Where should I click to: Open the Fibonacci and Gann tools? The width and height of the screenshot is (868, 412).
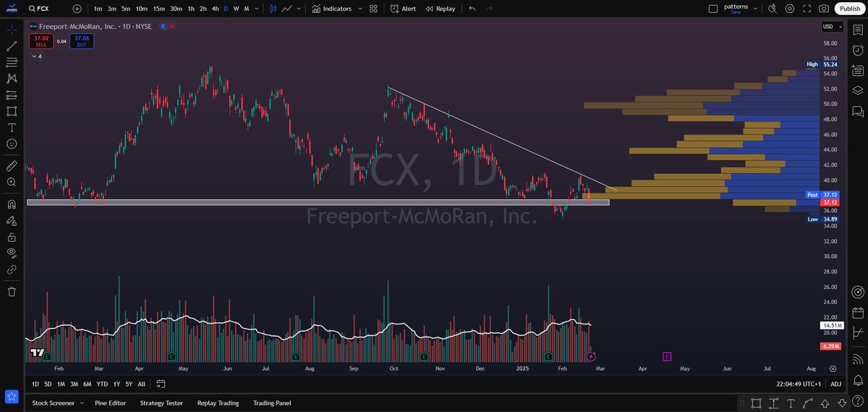(12, 62)
